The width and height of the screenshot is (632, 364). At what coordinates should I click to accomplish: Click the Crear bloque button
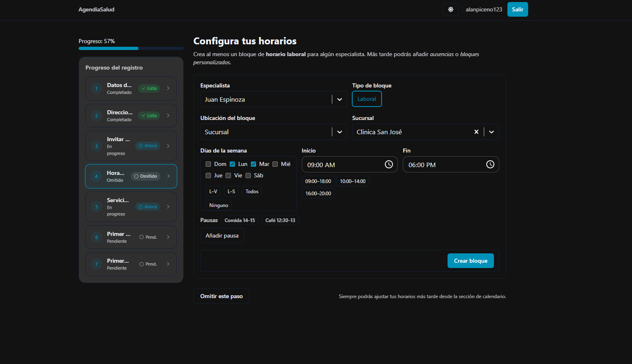tap(470, 261)
